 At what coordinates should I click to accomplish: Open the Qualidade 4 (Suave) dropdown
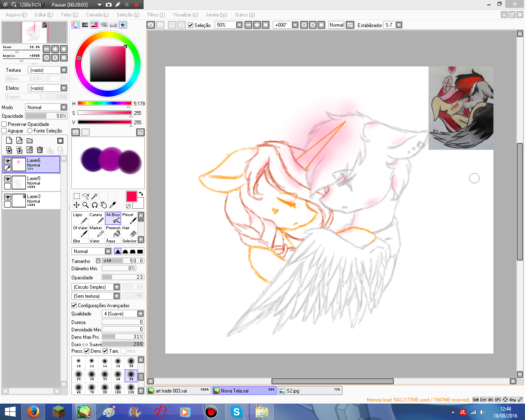click(123, 313)
